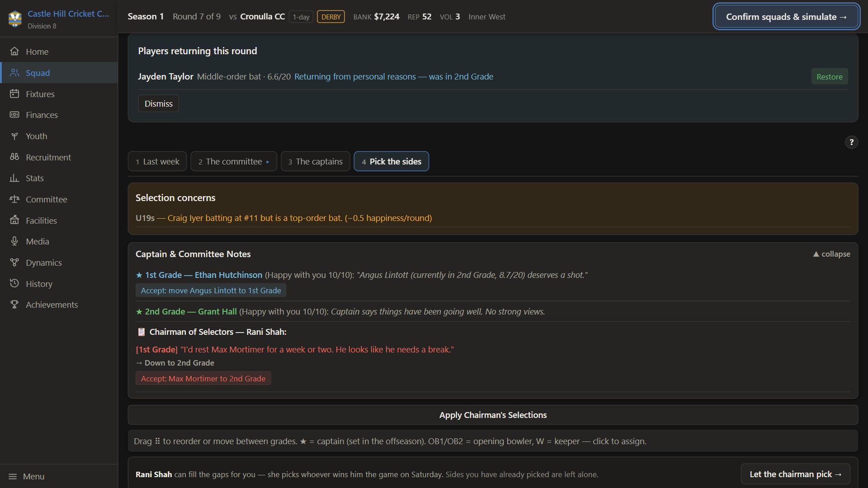Switch to the Last week tab

click(157, 161)
